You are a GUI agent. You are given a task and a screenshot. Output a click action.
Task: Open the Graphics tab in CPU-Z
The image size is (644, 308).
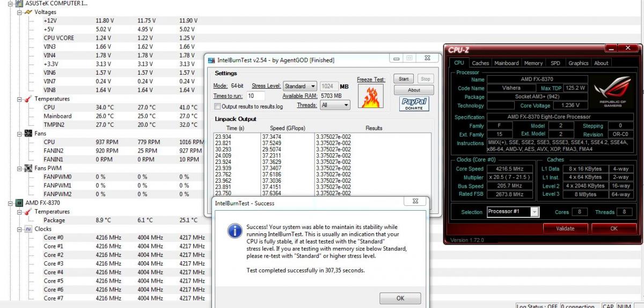click(x=579, y=63)
